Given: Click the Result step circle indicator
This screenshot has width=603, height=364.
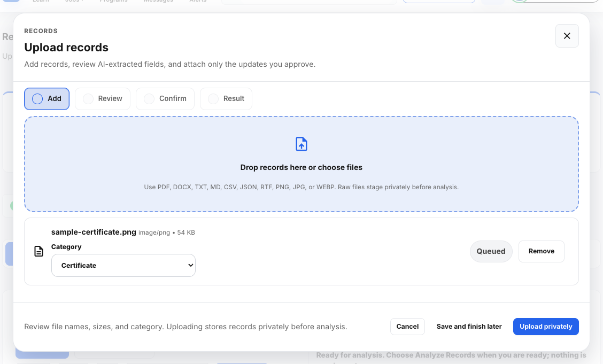Looking at the screenshot, I should tap(213, 99).
